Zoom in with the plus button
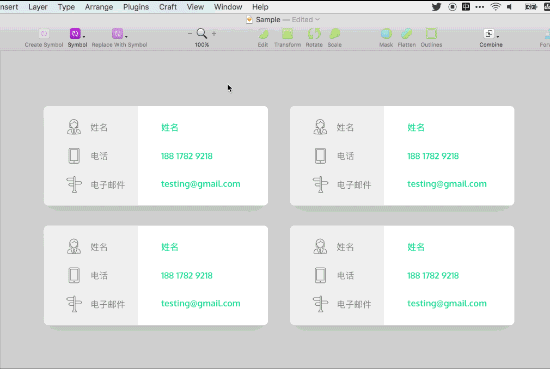Image resolution: width=550 pixels, height=369 pixels. [214, 34]
